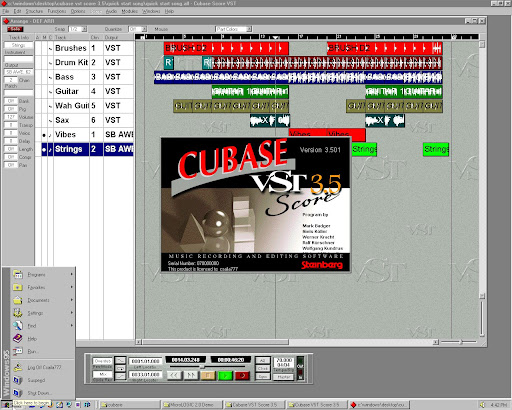Viewport: 512px width, 410px height.
Task: Toggle the Click metronome button
Action: pyautogui.click(x=263, y=368)
